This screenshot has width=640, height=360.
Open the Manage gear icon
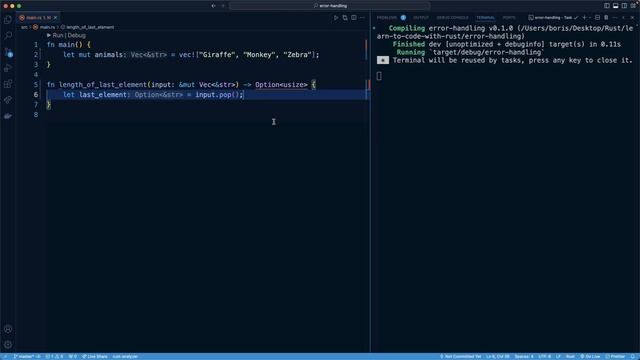click(x=8, y=344)
